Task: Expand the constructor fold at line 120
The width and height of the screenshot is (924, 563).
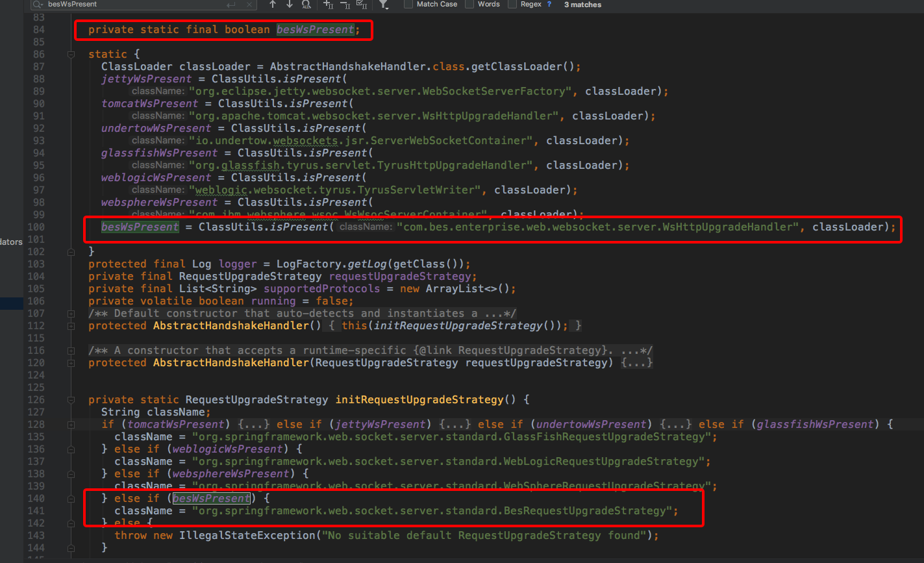Action: tap(71, 362)
